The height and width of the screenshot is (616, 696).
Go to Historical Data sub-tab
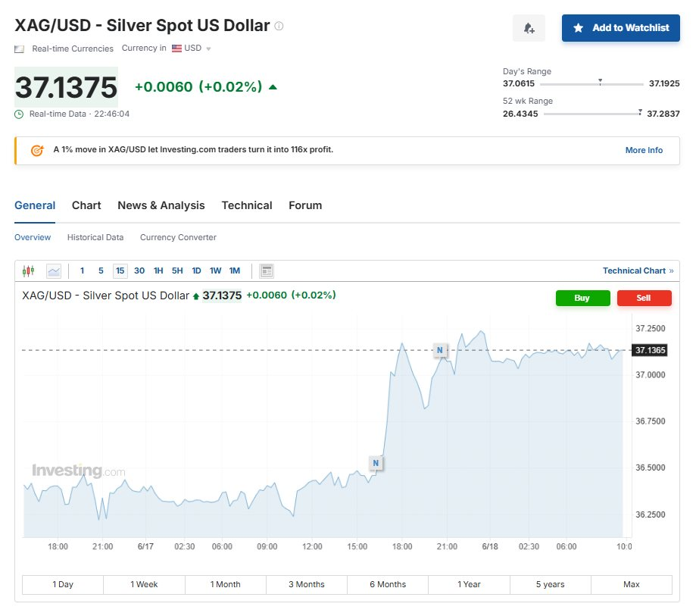(95, 238)
